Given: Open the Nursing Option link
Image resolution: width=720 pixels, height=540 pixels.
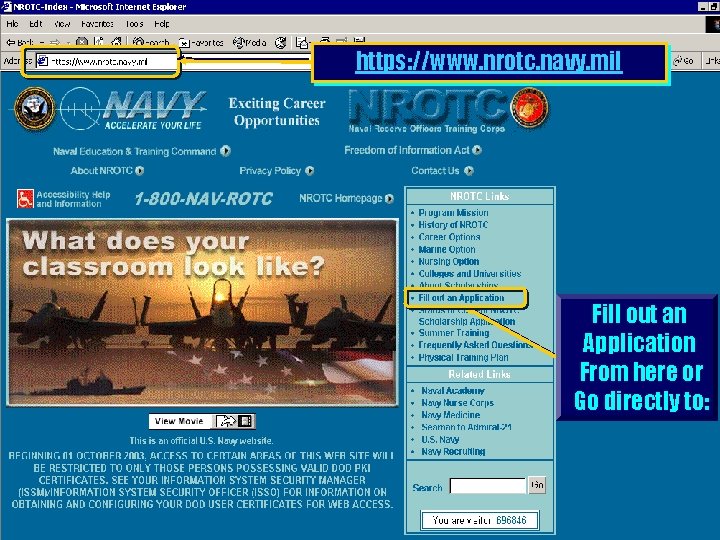Looking at the screenshot, I should tap(449, 261).
